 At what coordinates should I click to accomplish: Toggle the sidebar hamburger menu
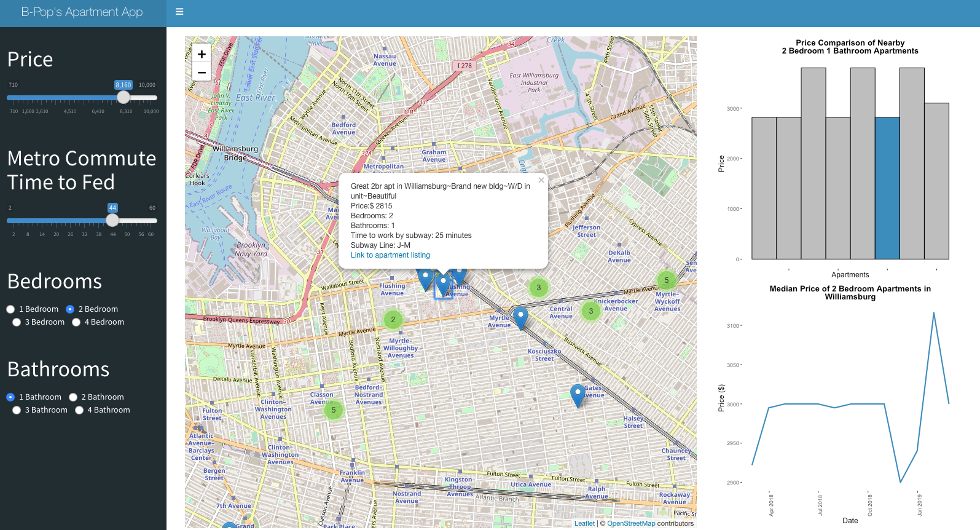click(179, 12)
